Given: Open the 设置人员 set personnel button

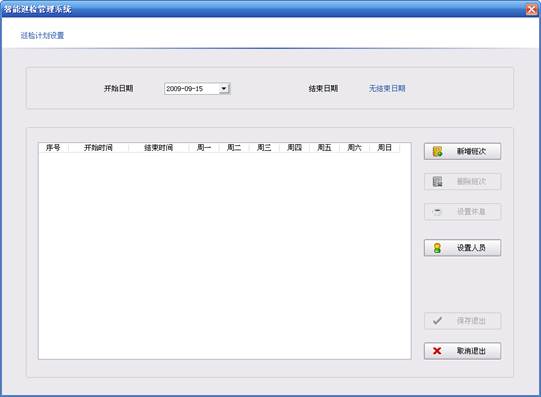Looking at the screenshot, I should (x=462, y=248).
